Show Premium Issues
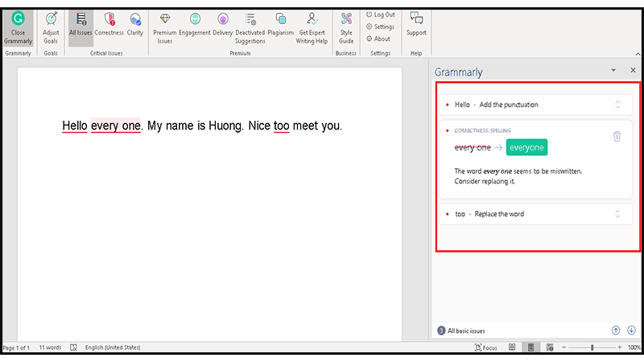Viewport: 644px width, 362px height. (x=165, y=27)
